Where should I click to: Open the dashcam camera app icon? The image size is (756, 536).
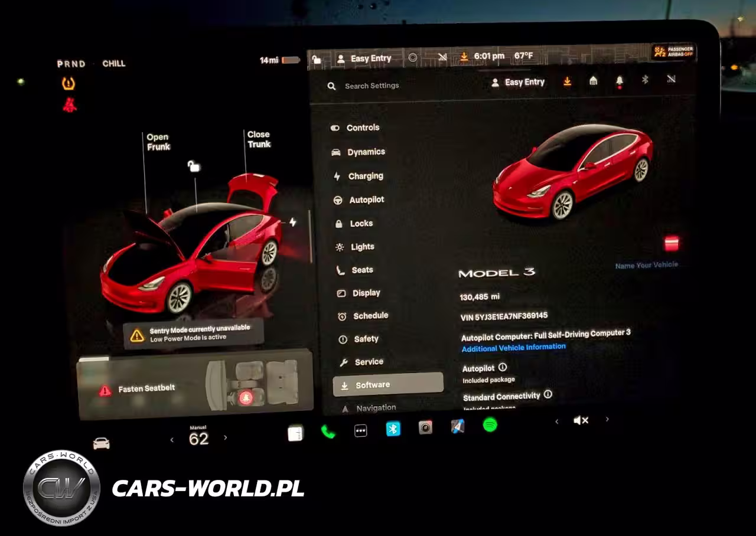tap(425, 427)
